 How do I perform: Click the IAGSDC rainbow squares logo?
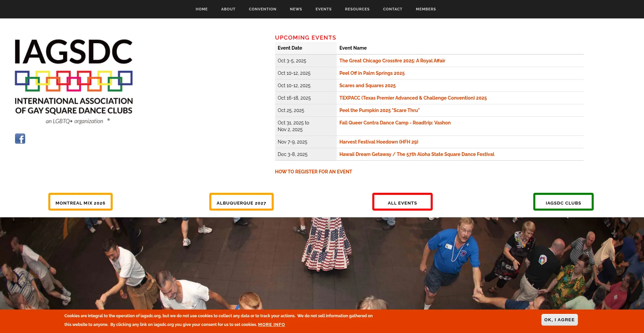tap(73, 81)
